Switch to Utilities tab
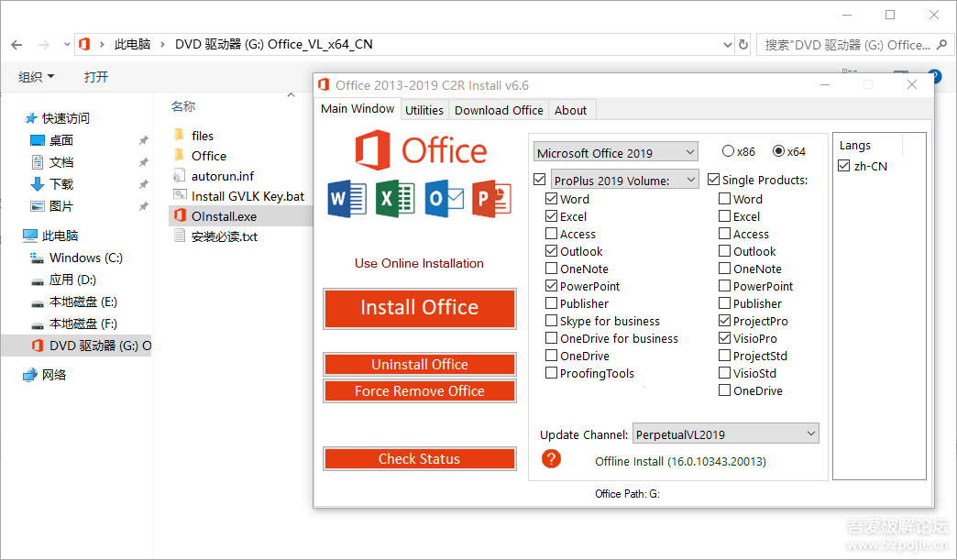 click(424, 110)
